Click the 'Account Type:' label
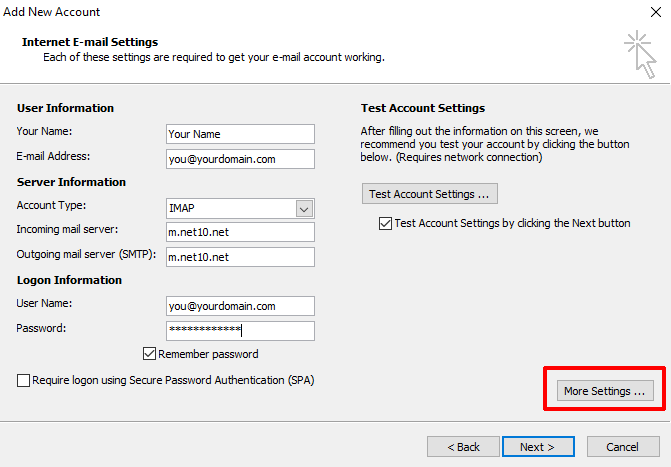The height and width of the screenshot is (467, 671). click(51, 205)
